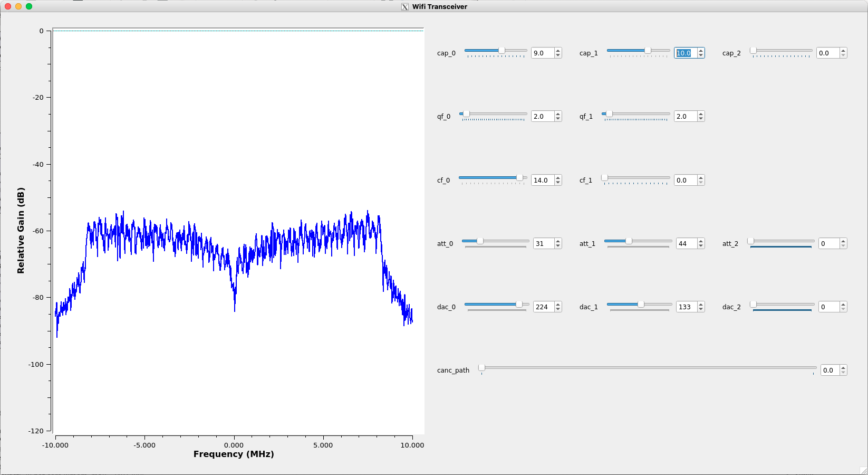Click the dac_0 value input field
Viewport: 868px width, 475px height.
click(543, 307)
